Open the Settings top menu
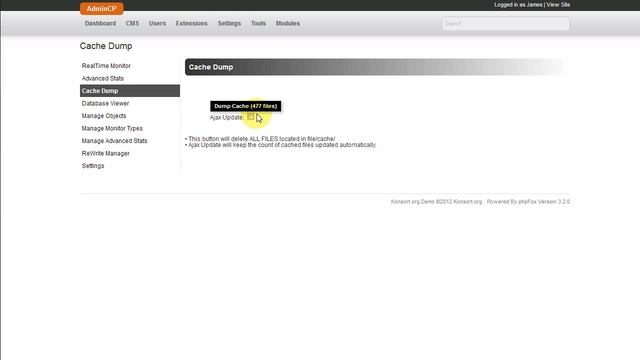The height and width of the screenshot is (360, 640). pyautogui.click(x=229, y=23)
